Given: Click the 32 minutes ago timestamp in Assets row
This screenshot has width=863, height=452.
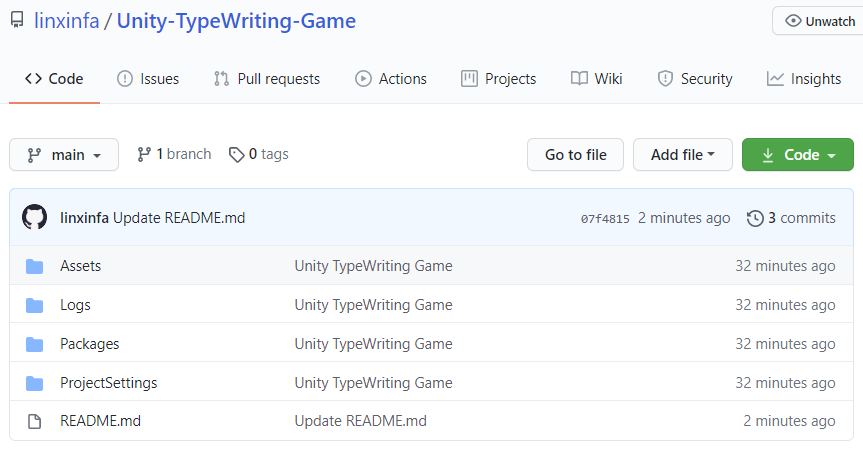Looking at the screenshot, I should click(x=785, y=266).
